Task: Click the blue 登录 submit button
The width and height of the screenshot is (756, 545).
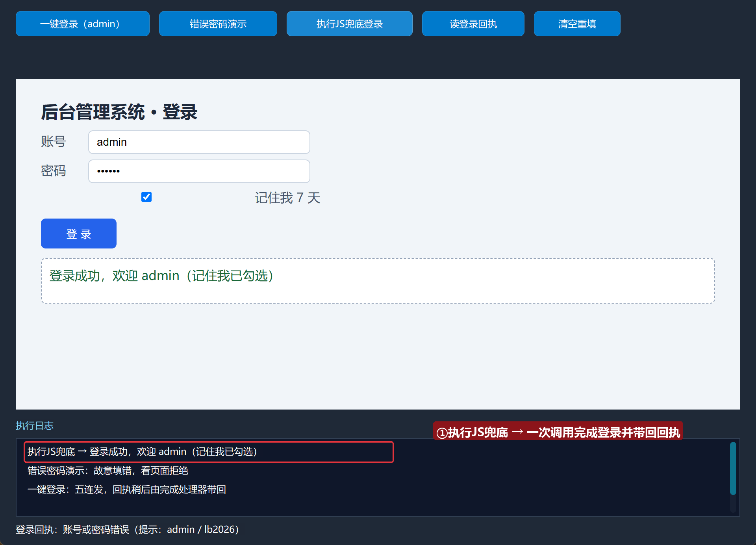Action: click(x=79, y=234)
